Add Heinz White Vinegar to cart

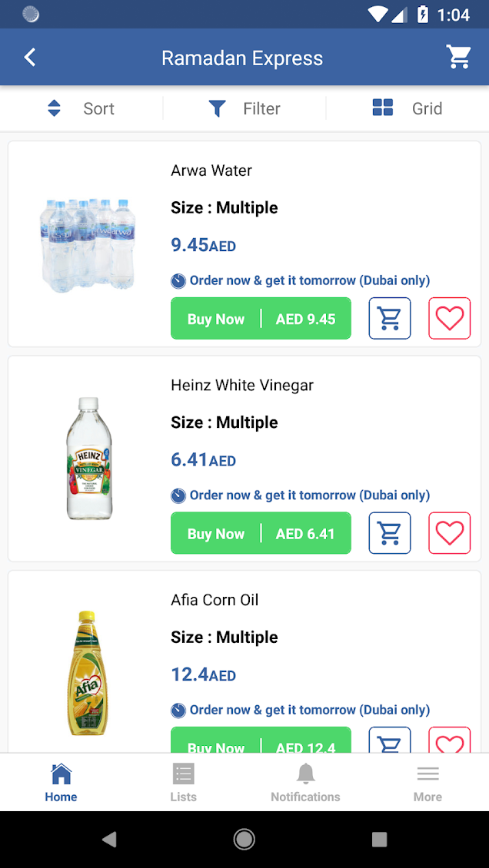pos(390,533)
